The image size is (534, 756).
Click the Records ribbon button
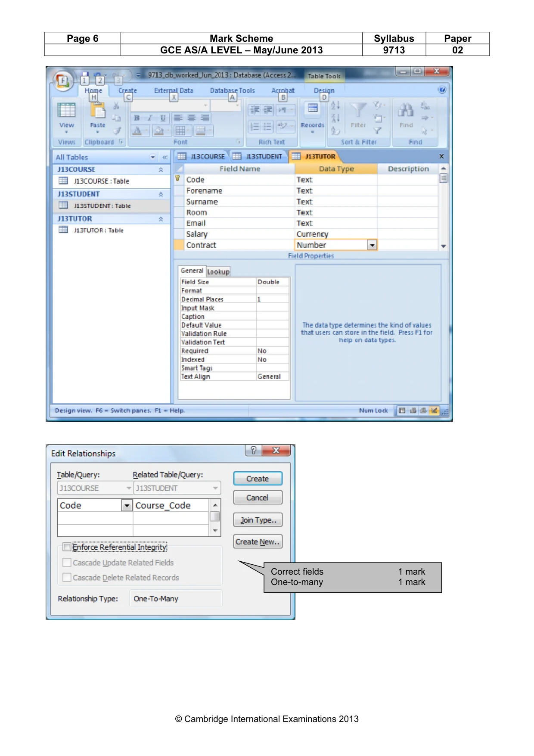pos(313,118)
